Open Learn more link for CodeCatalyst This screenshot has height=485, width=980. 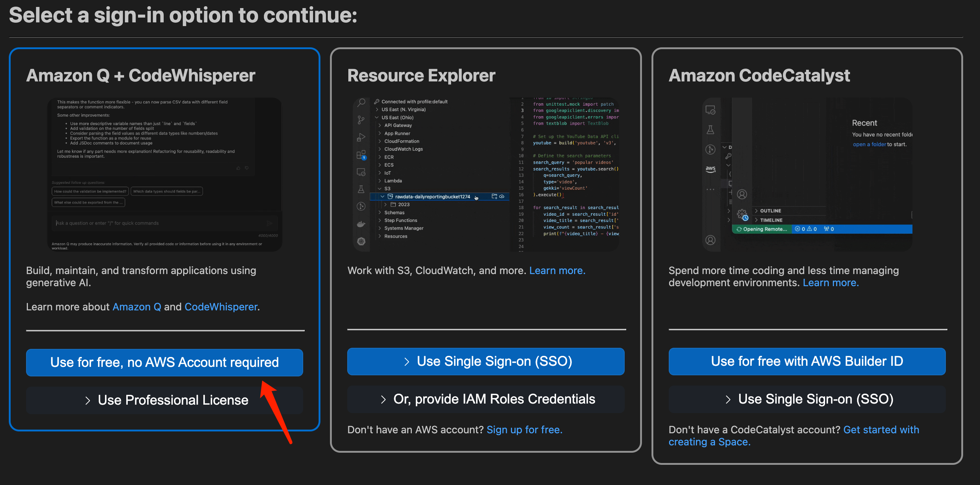831,282
